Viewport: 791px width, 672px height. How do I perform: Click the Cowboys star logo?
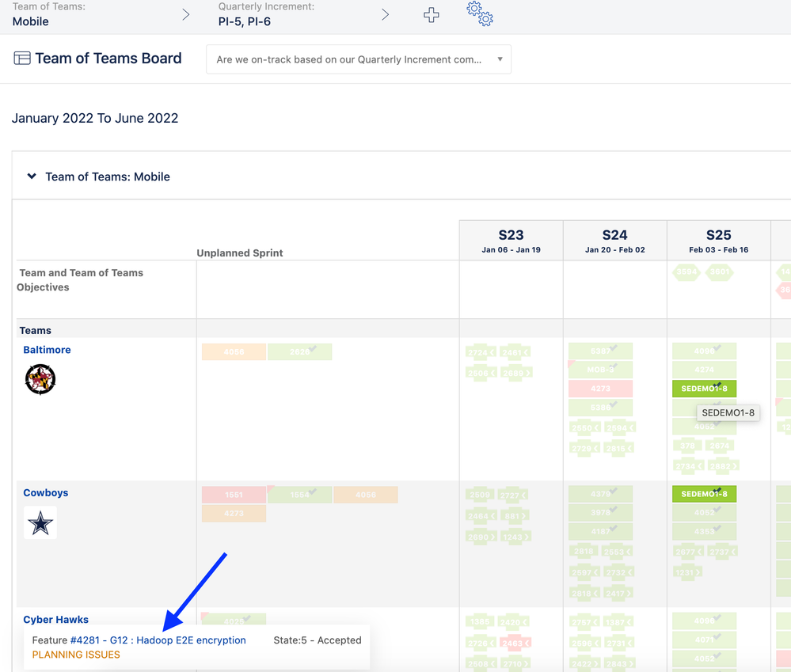click(40, 522)
